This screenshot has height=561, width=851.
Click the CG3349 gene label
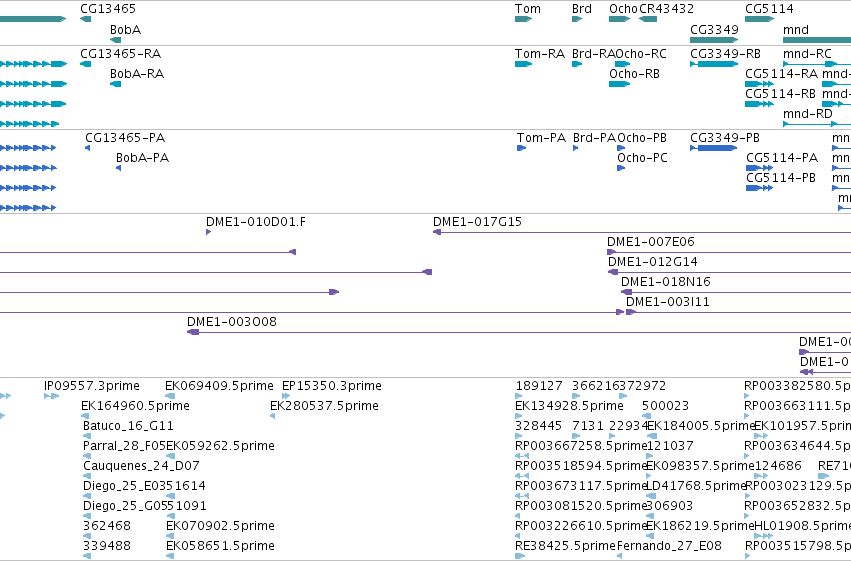(x=714, y=30)
